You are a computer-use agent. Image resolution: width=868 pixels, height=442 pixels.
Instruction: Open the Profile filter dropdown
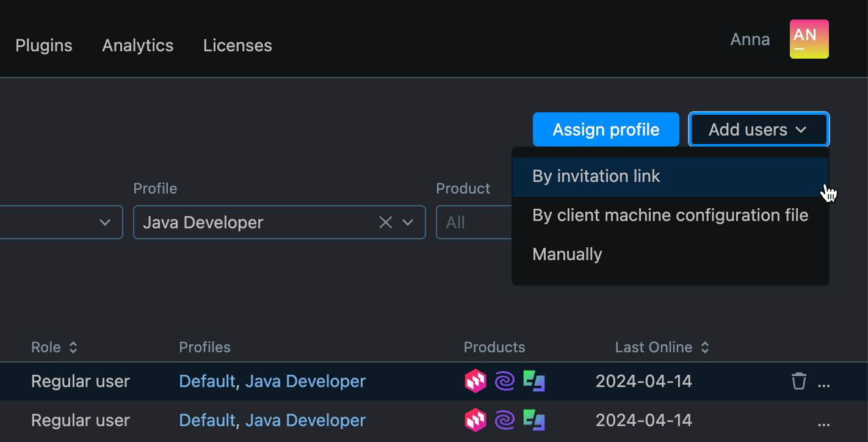click(x=408, y=222)
